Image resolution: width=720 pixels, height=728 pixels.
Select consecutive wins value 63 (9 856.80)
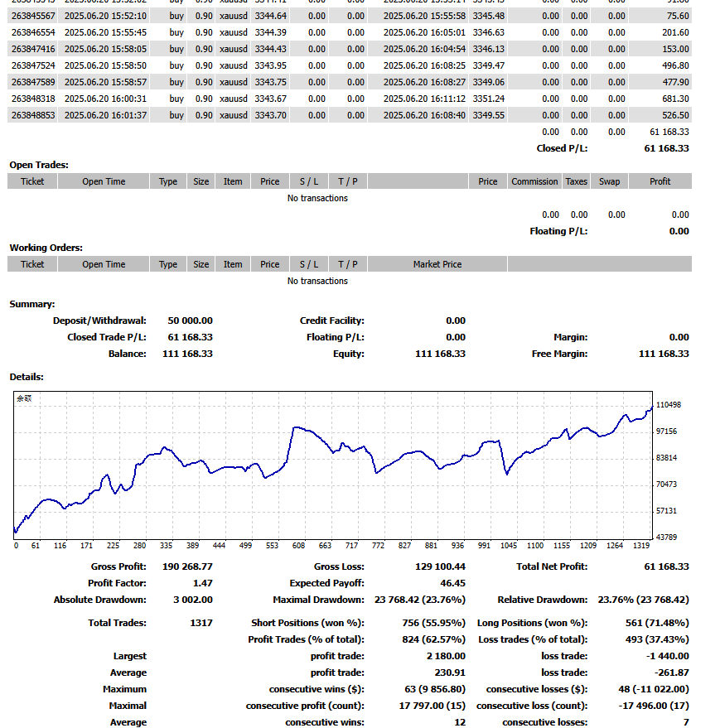click(x=435, y=689)
